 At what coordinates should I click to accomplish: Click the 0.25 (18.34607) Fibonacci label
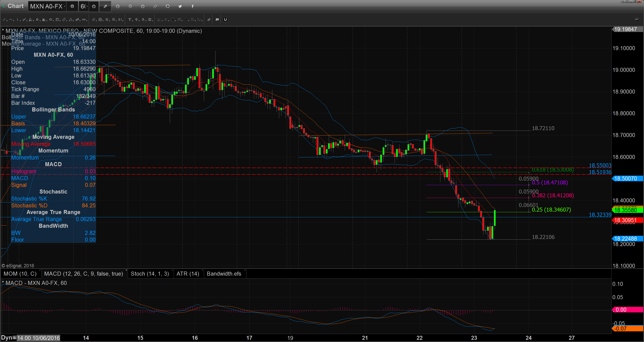click(551, 210)
